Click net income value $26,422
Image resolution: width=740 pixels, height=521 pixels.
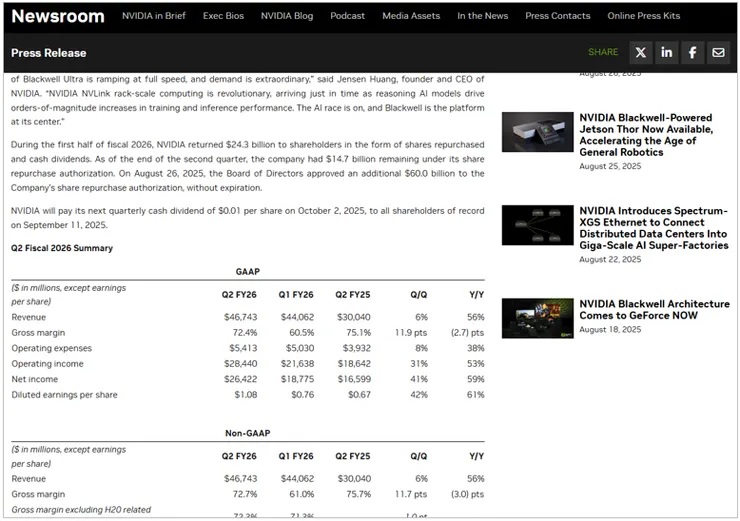[x=241, y=379]
